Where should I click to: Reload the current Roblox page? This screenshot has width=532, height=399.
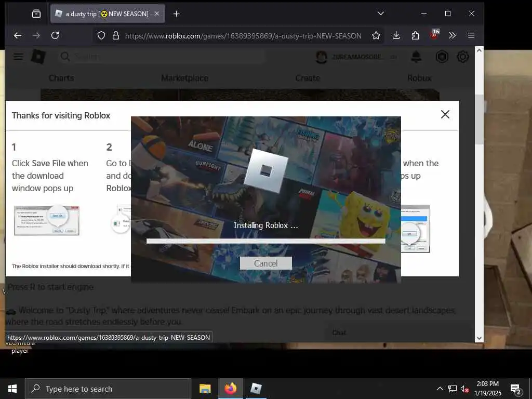(x=55, y=35)
